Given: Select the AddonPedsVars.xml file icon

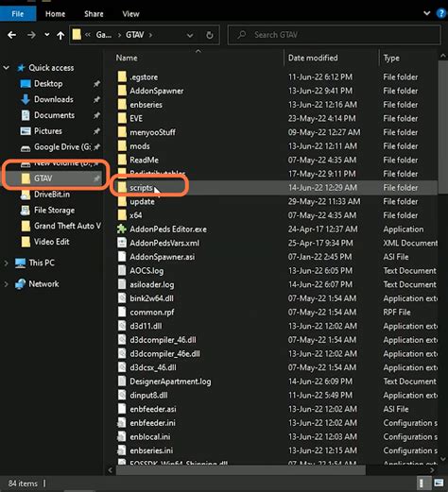Looking at the screenshot, I should coord(122,243).
